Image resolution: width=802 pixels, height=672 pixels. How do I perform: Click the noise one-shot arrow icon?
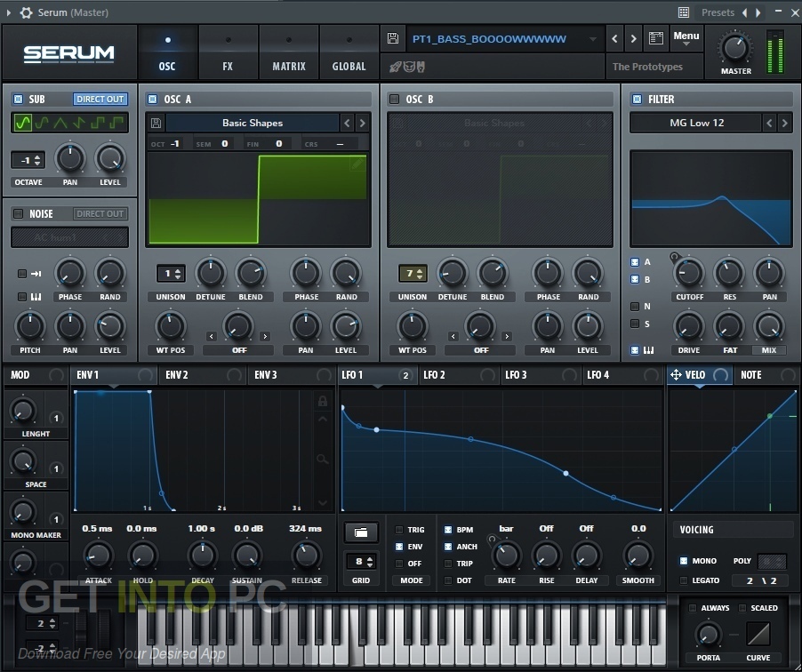[x=36, y=274]
